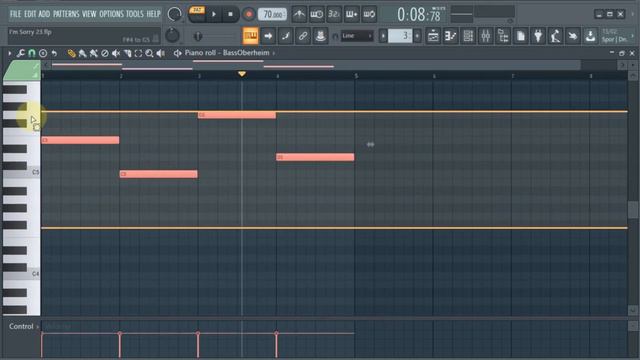This screenshot has width=640, height=360.
Task: Expand arrow after BassOberheim title
Action: point(274,53)
